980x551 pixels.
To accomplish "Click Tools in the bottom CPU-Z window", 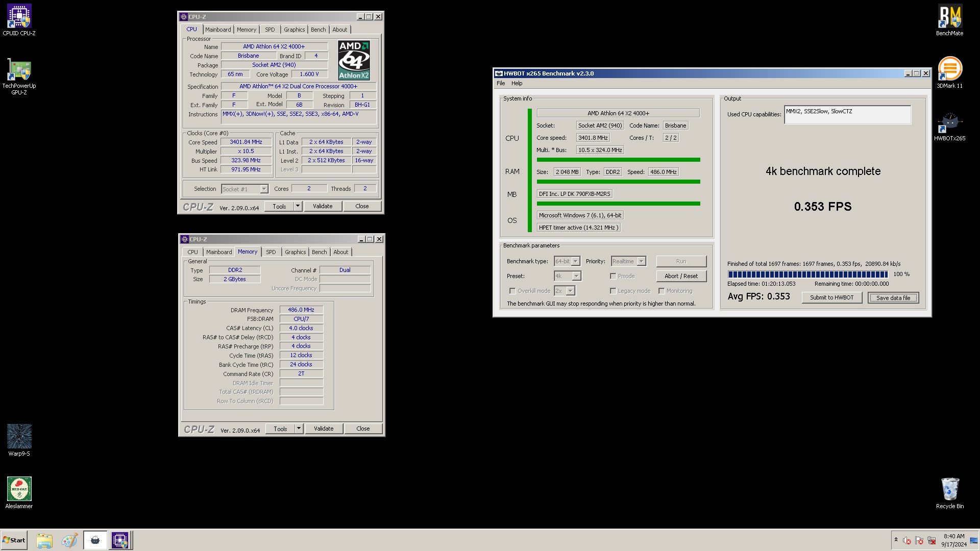I will (280, 429).
